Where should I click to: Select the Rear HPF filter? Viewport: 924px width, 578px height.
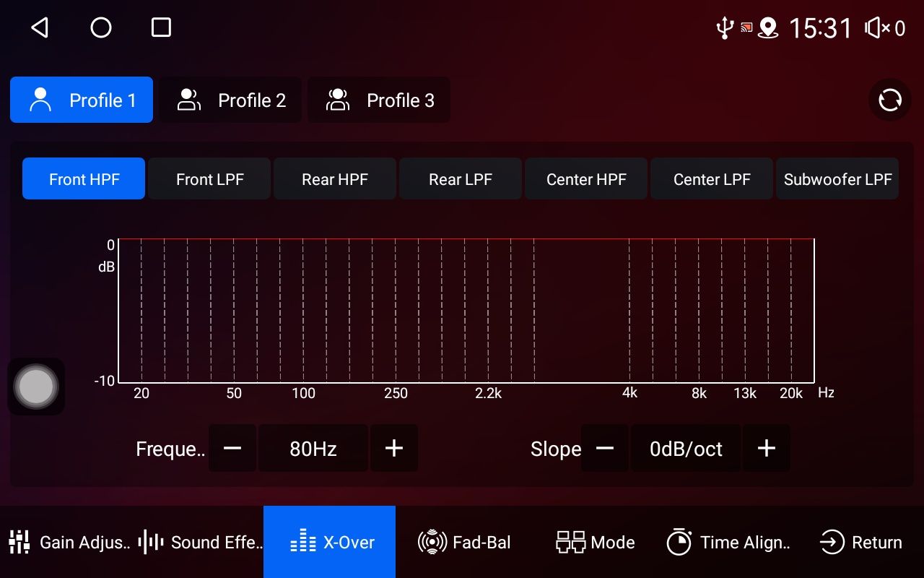point(335,179)
